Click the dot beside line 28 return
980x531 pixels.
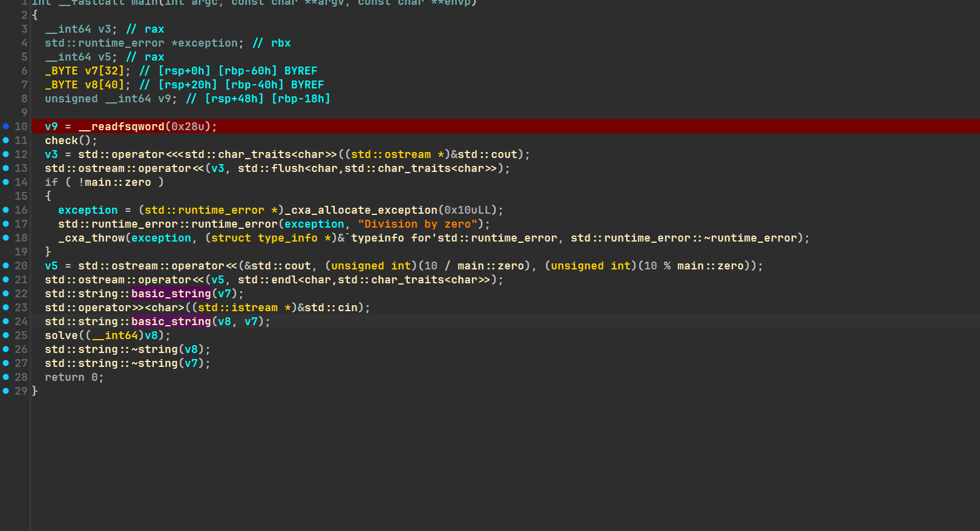pos(5,377)
